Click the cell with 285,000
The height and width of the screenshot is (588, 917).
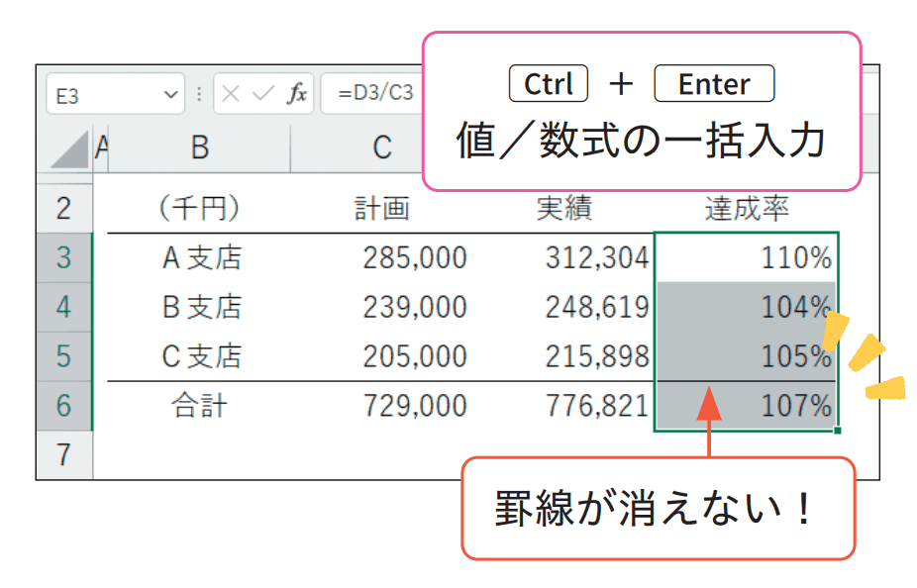tap(382, 257)
